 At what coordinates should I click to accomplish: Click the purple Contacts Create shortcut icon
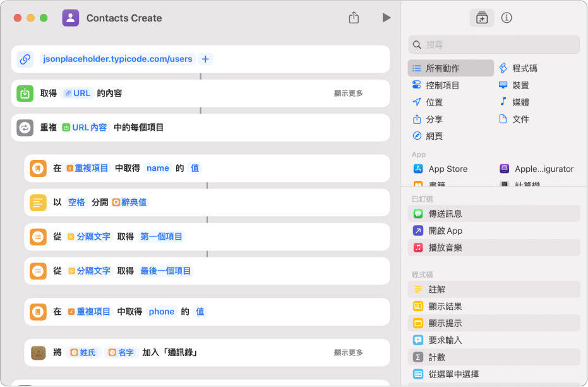(71, 18)
